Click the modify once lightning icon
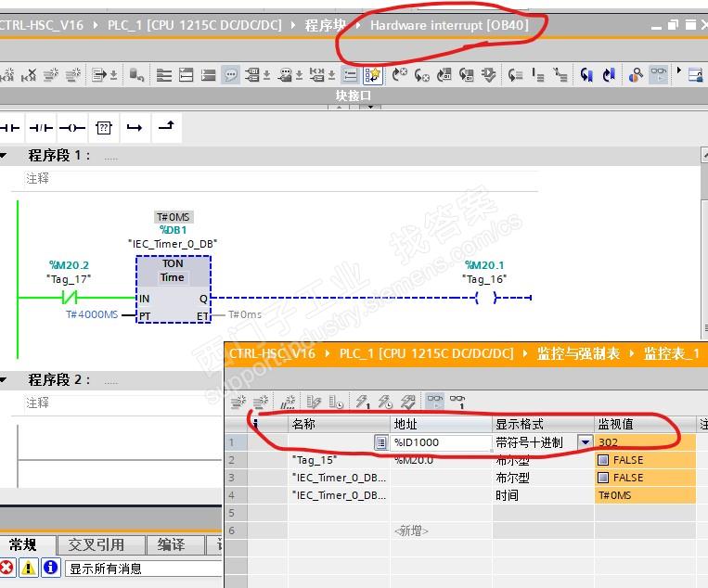The image size is (708, 588). [362, 402]
